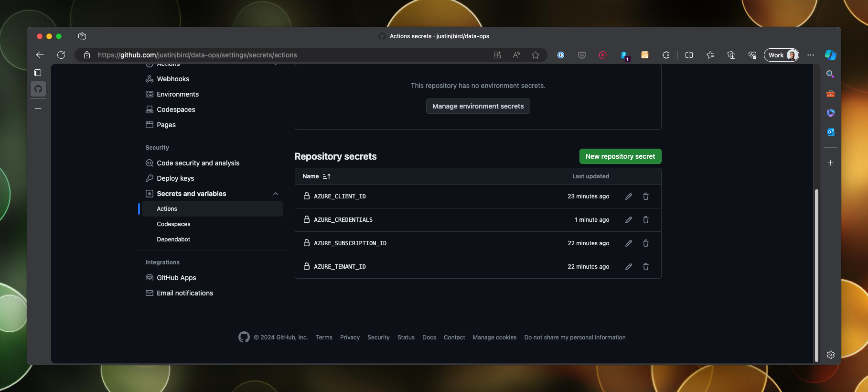Image resolution: width=868 pixels, height=392 pixels.
Task: Open a new tab with the plus icon
Action: click(38, 109)
